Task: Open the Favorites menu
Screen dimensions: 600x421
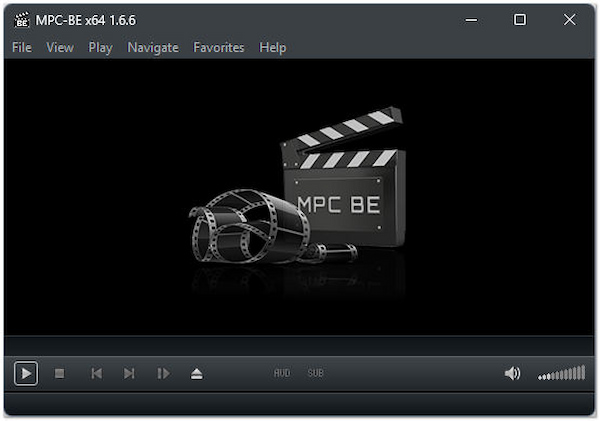Action: (218, 47)
